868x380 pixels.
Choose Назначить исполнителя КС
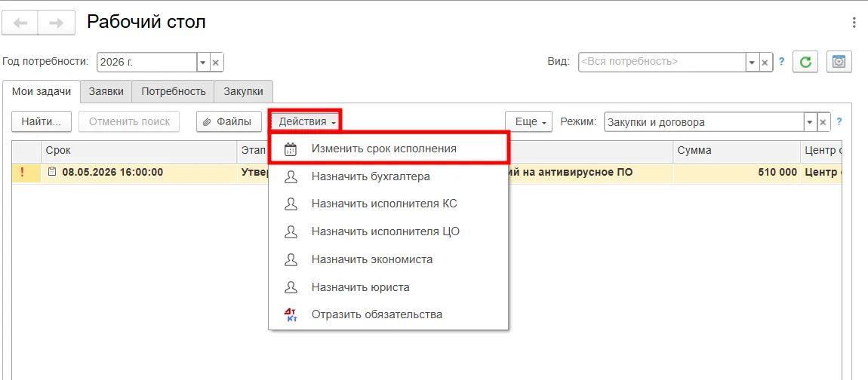click(388, 204)
